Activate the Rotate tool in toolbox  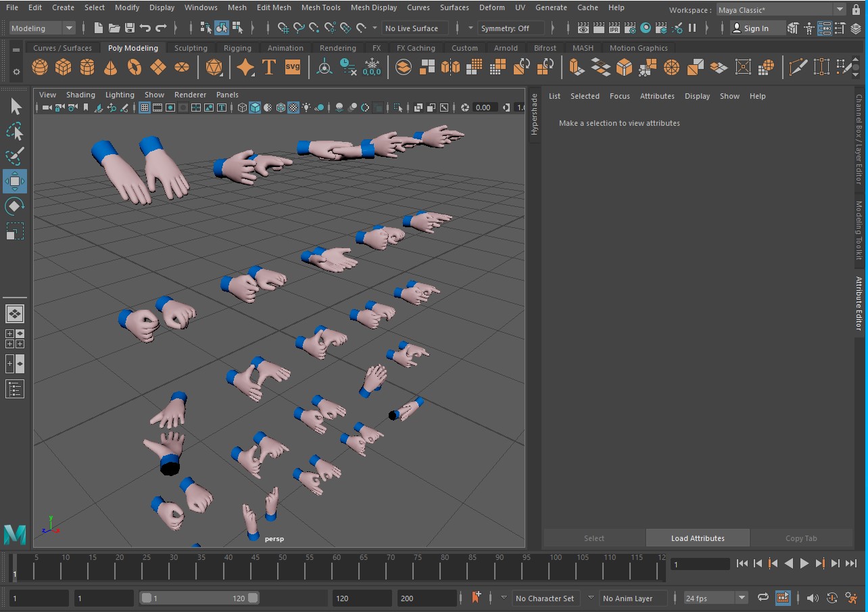15,206
